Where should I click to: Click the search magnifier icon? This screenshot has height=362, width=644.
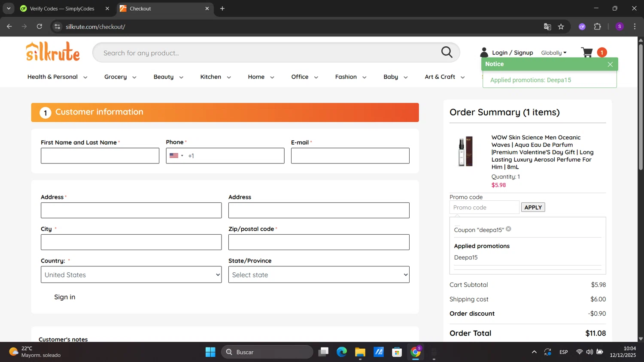point(447,52)
